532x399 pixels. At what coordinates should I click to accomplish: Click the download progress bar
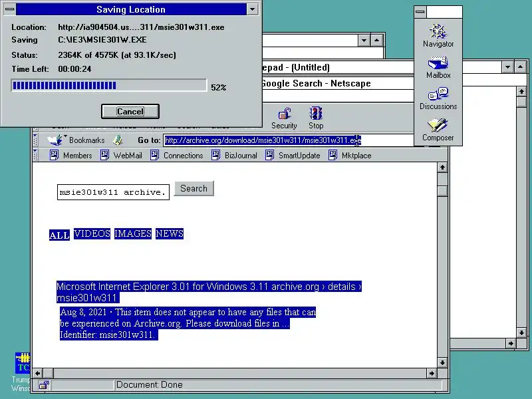109,85
